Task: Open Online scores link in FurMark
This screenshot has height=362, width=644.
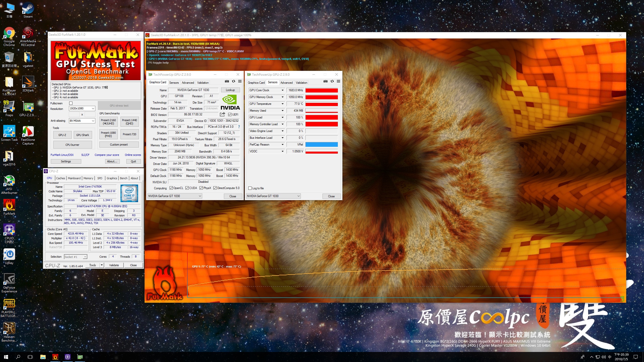Action: click(133, 155)
